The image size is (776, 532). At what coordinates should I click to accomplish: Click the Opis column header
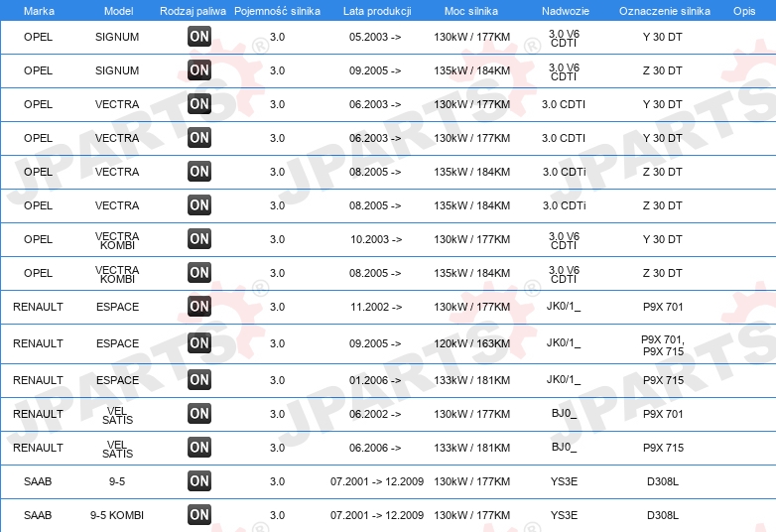click(744, 11)
